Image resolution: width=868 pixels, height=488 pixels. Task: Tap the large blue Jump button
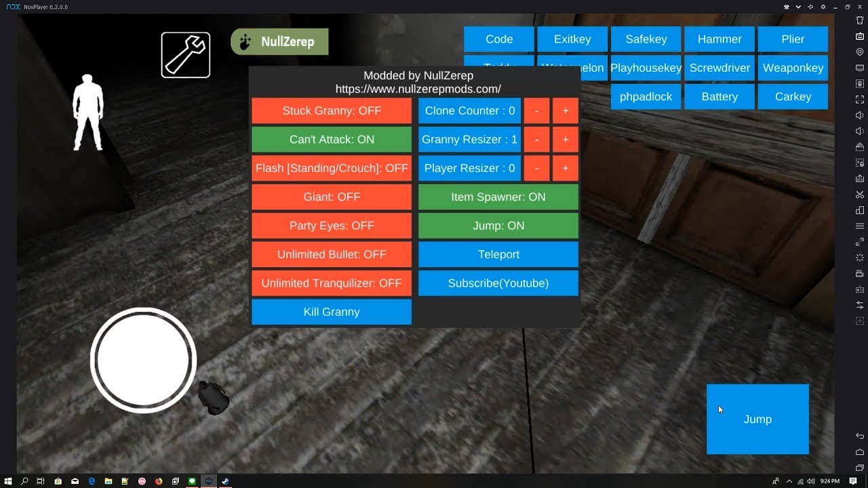tap(757, 420)
